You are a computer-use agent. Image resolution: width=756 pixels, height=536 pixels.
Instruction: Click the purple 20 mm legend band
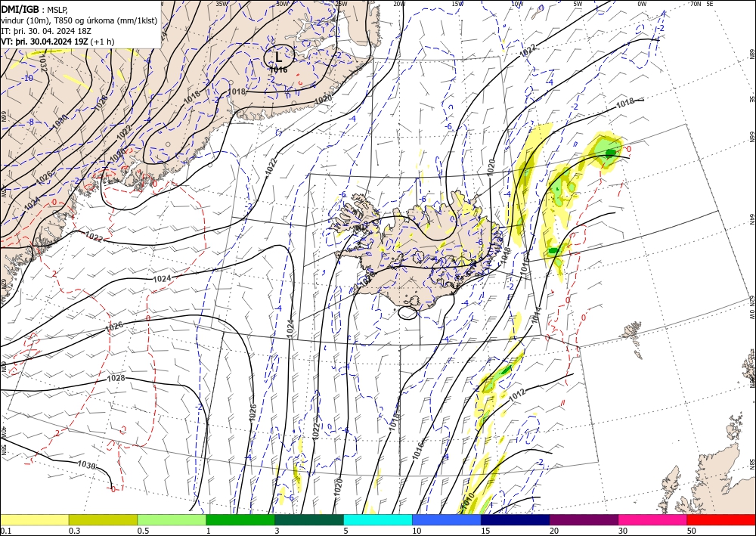click(584, 519)
